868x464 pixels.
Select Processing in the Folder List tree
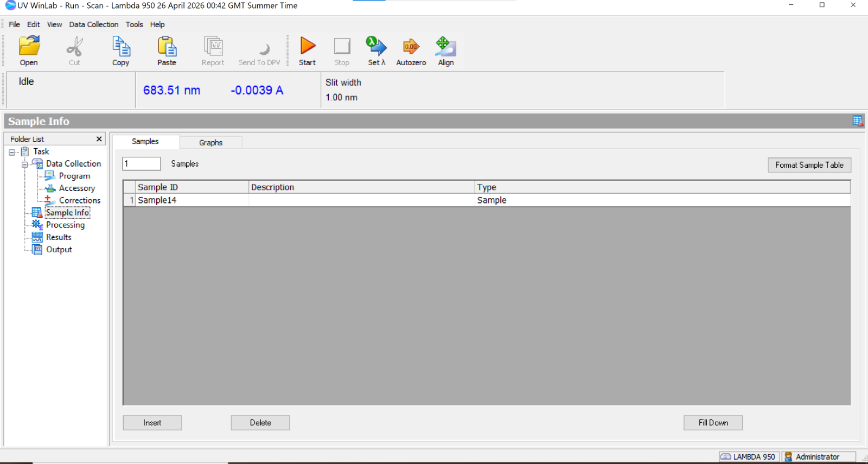point(65,225)
